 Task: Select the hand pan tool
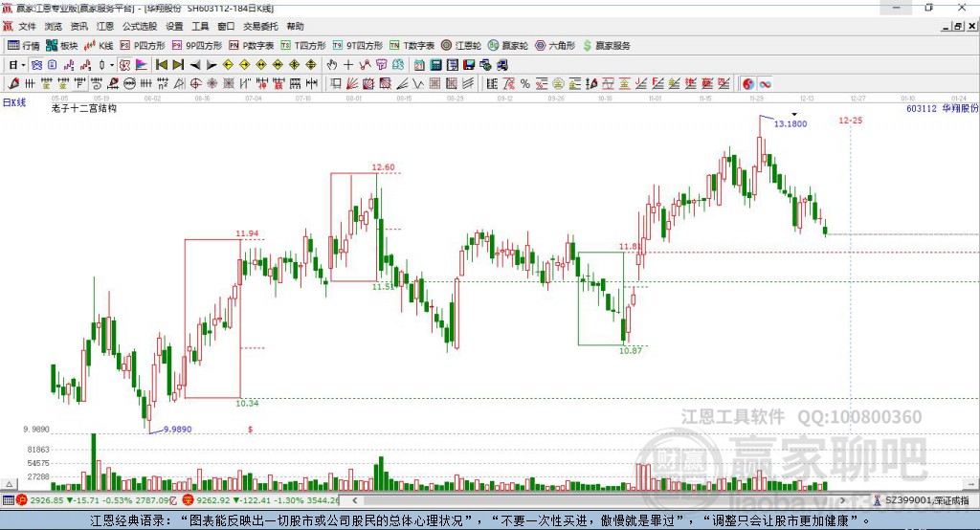click(x=331, y=65)
